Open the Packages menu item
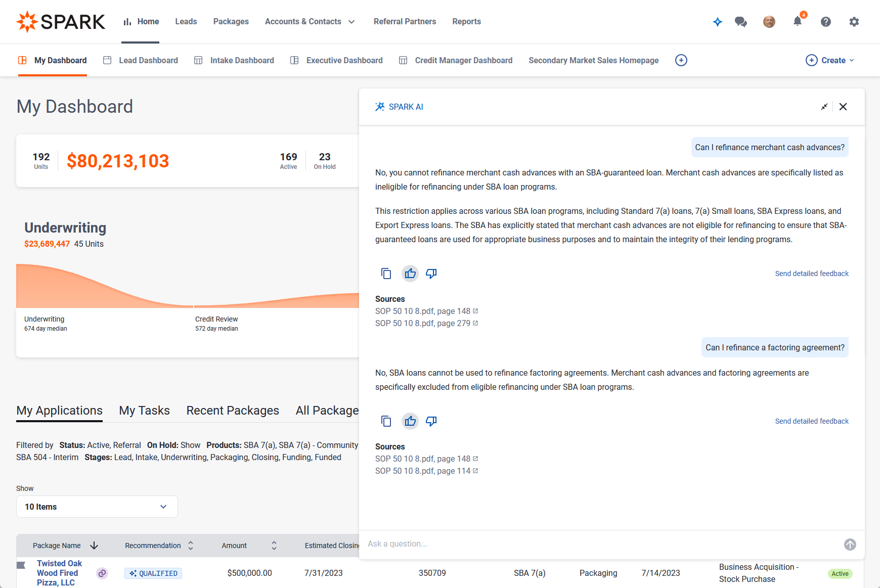The height and width of the screenshot is (588, 880). coord(231,22)
